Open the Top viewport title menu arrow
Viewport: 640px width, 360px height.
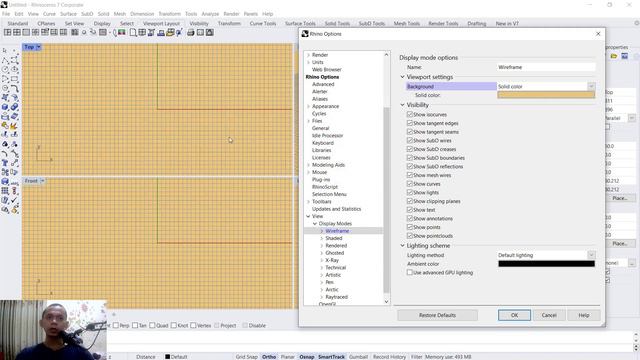pyautogui.click(x=38, y=47)
